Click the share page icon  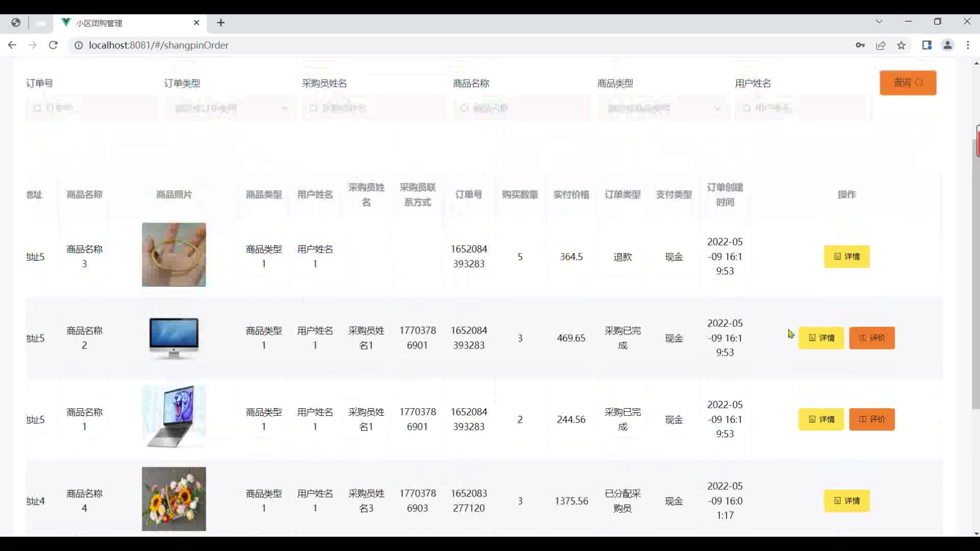pos(881,45)
